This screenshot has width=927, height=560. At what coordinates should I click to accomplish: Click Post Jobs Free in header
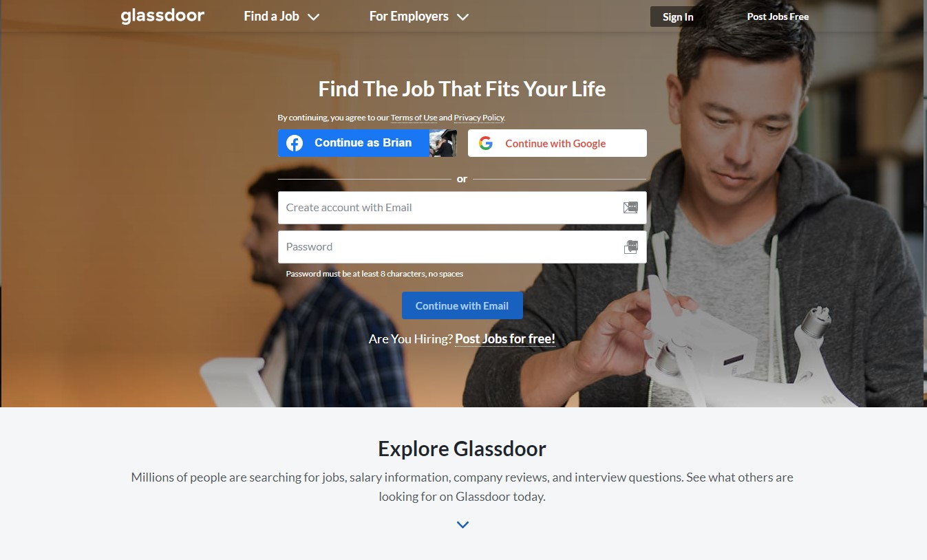(778, 17)
